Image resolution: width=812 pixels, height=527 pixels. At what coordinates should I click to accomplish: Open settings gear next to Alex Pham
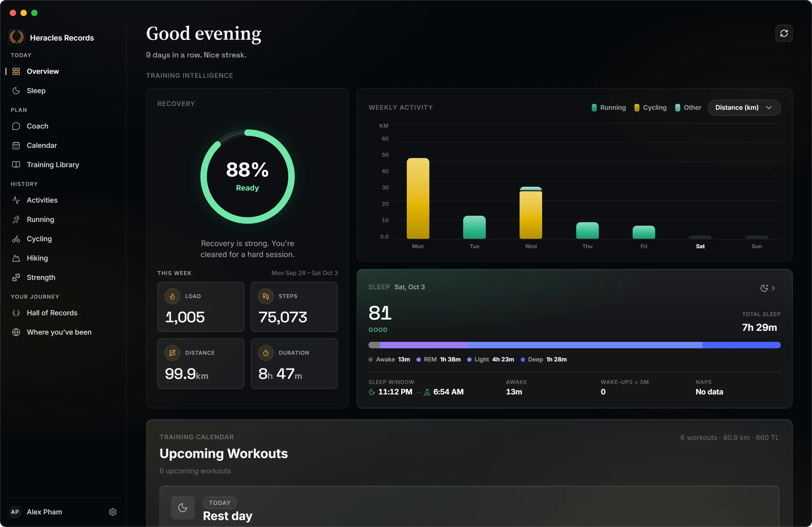click(x=113, y=512)
